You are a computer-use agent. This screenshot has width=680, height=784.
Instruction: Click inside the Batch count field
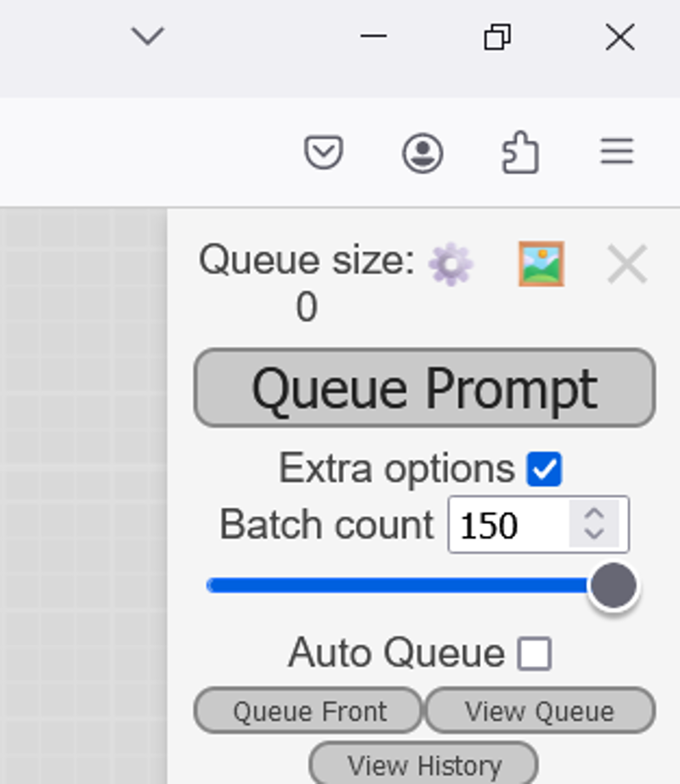[506, 526]
